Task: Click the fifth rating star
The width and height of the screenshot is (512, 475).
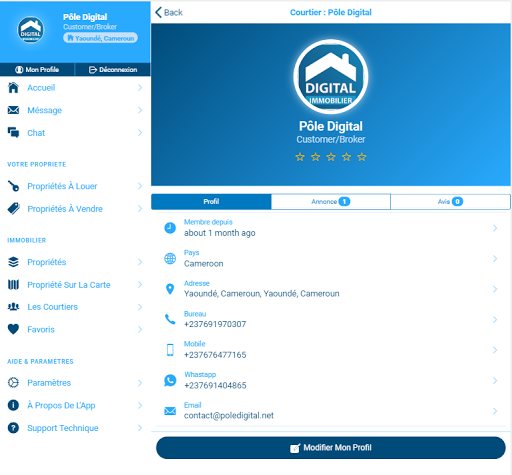Action: click(x=362, y=157)
